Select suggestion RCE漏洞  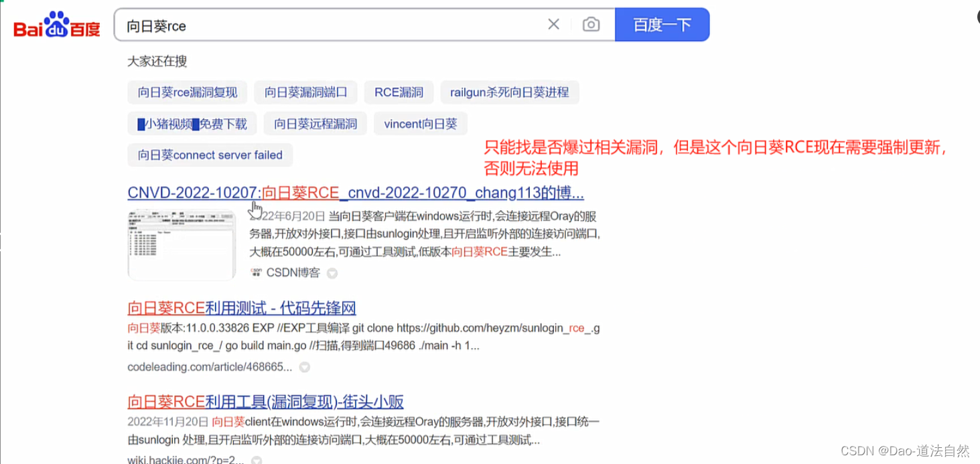(399, 92)
